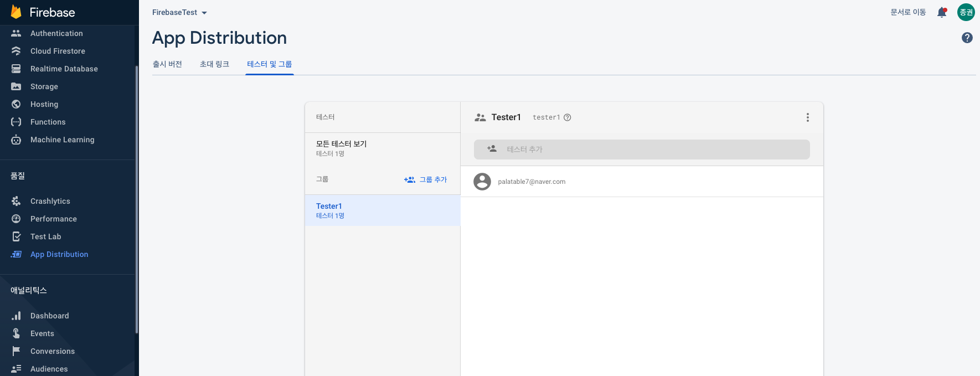
Task: Click the Storage folder icon
Action: (16, 86)
